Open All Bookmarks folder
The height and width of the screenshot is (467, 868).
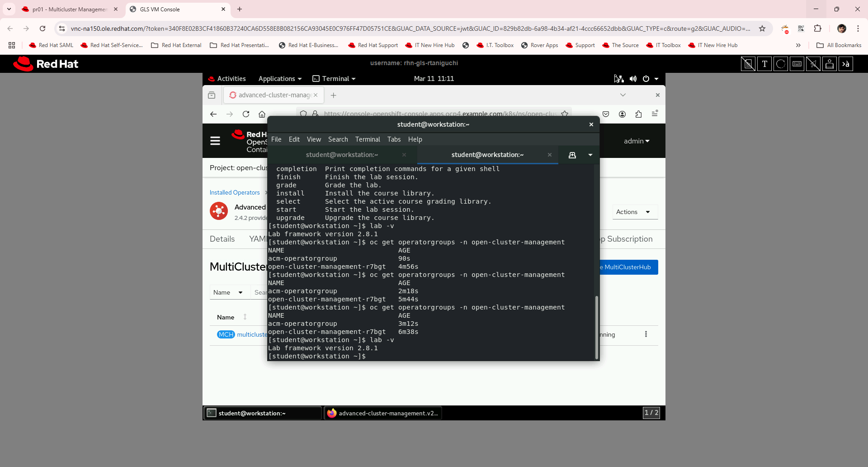point(839,45)
